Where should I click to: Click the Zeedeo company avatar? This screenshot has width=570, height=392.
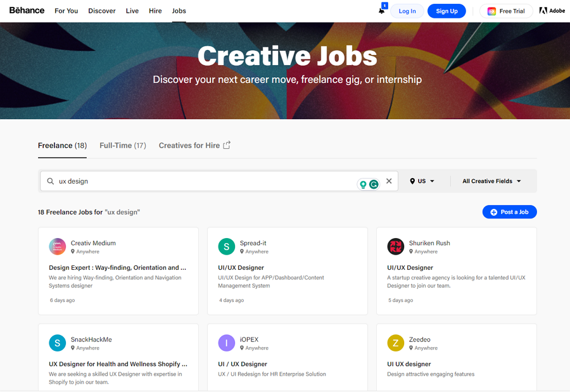395,343
